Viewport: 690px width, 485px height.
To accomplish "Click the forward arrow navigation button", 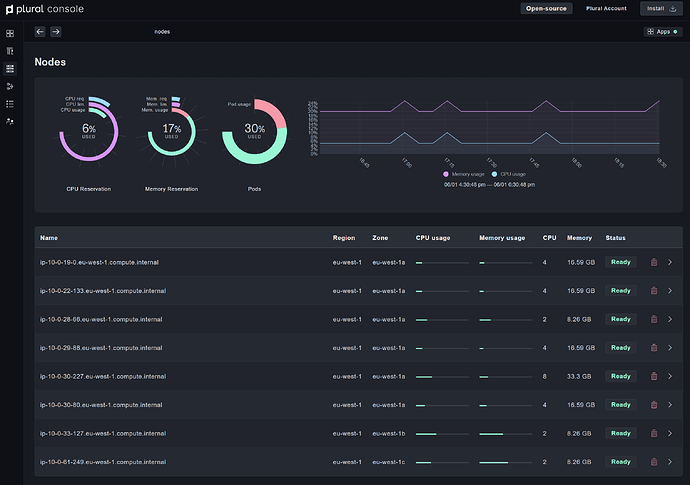I will (x=56, y=32).
